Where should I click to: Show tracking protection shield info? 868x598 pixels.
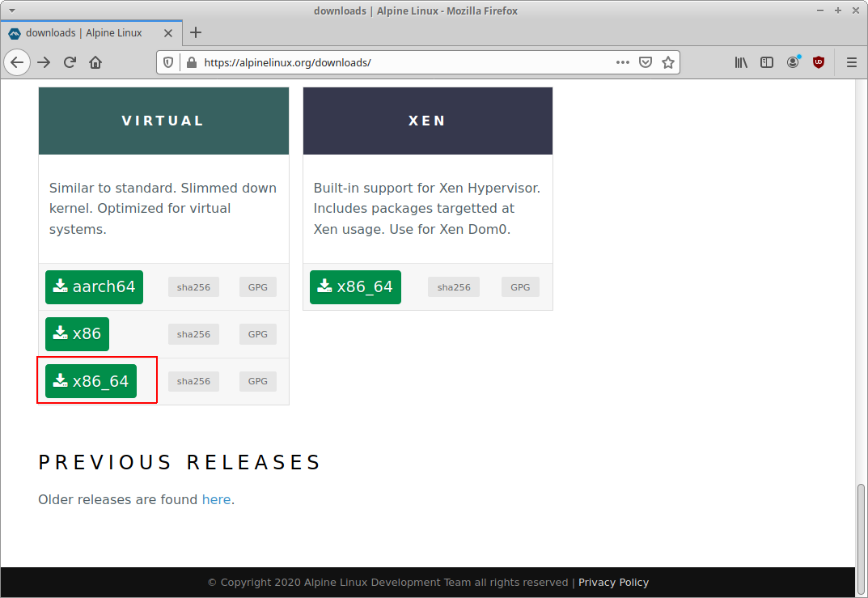click(168, 62)
